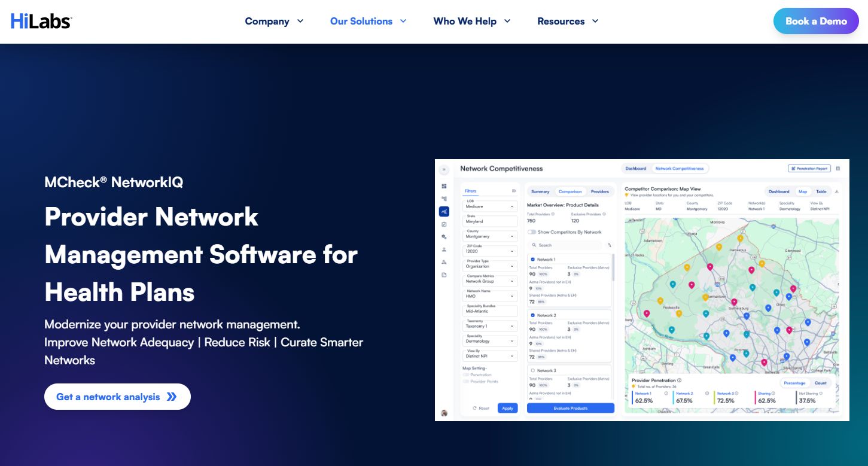868x466 pixels.
Task: Open the Compare Metrics Network Group dropdown
Action: (x=491, y=281)
